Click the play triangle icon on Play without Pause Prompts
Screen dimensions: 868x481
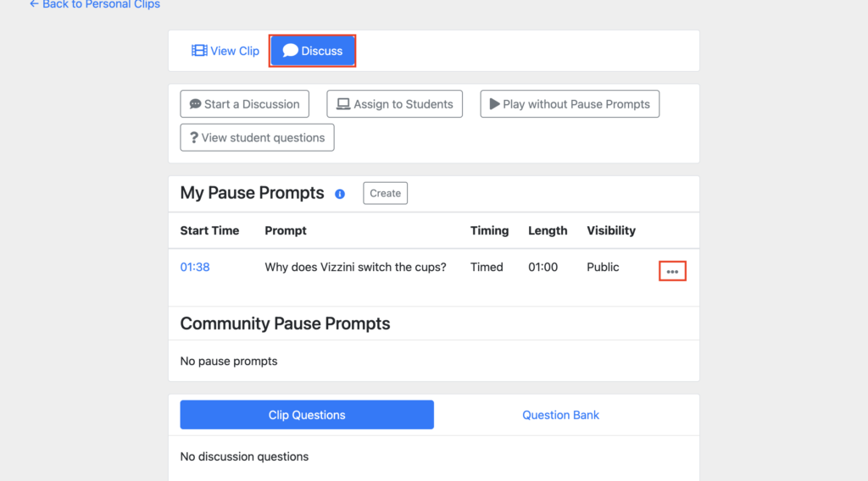pyautogui.click(x=494, y=104)
